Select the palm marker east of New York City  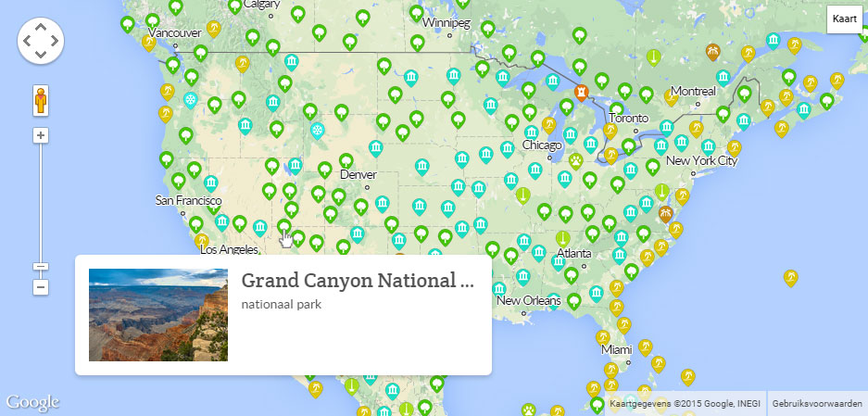734,148
